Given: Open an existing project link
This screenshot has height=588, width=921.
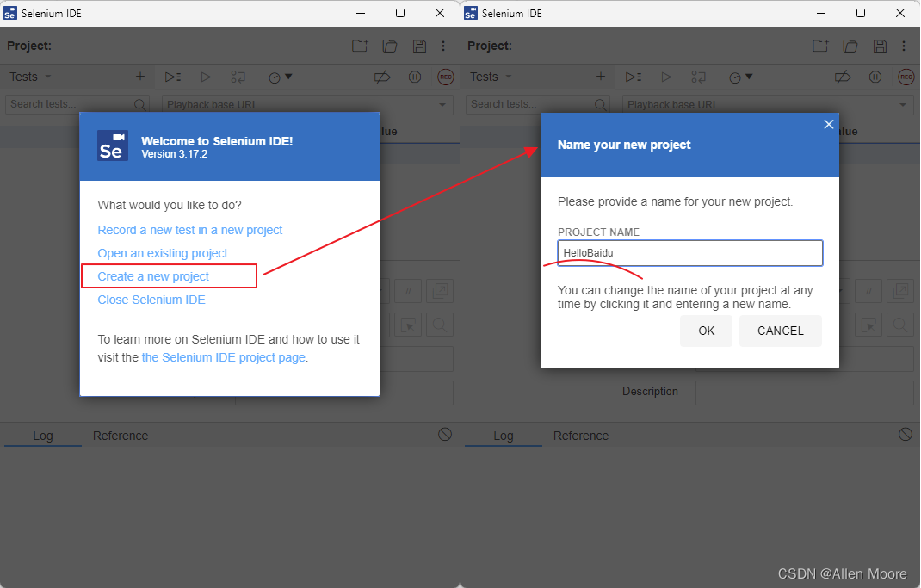Looking at the screenshot, I should (162, 253).
